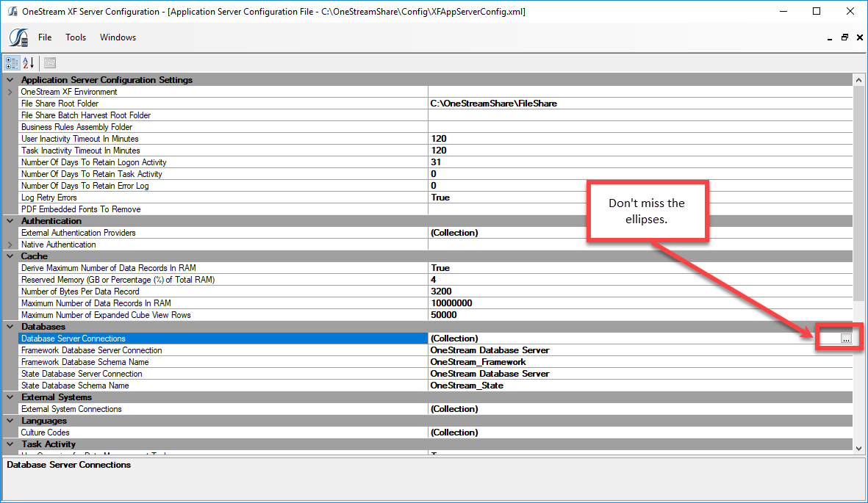This screenshot has height=503, width=868.
Task: Collapse the Authentication section
Action: (x=10, y=221)
